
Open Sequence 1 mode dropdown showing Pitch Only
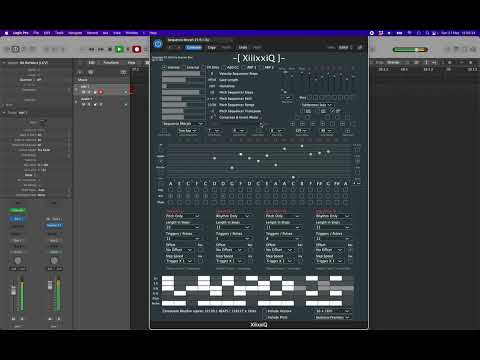[183, 216]
